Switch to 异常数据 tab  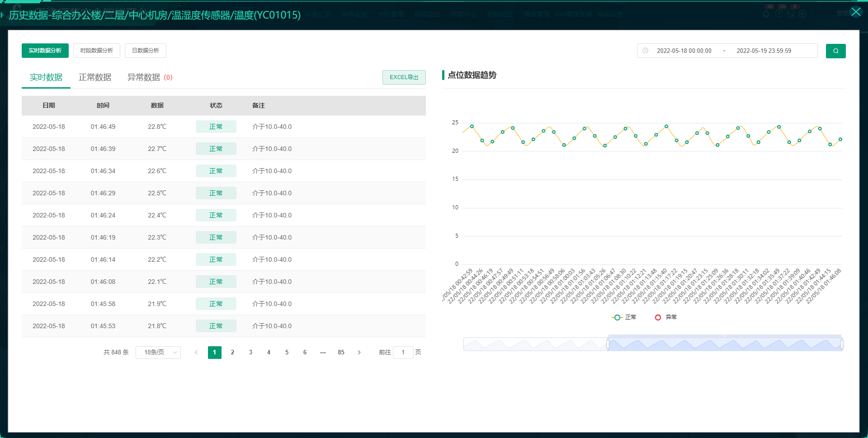pos(150,77)
